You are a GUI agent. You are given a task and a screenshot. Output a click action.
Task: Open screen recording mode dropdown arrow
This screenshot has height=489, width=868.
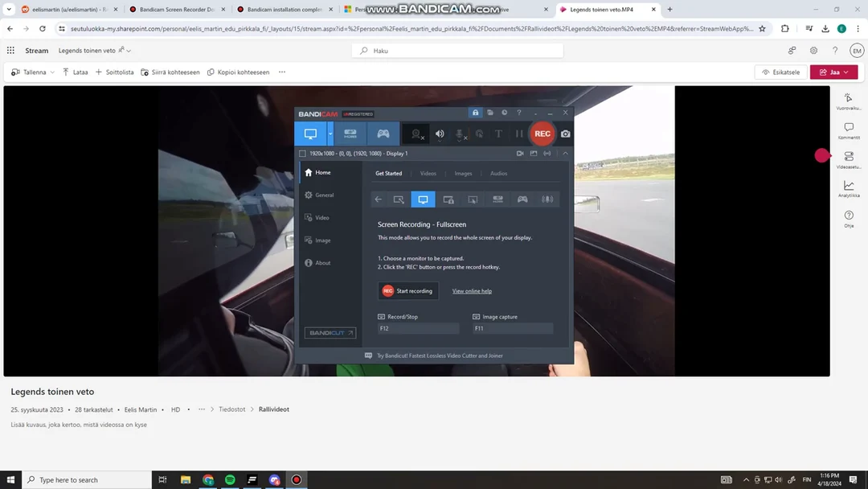coord(330,134)
